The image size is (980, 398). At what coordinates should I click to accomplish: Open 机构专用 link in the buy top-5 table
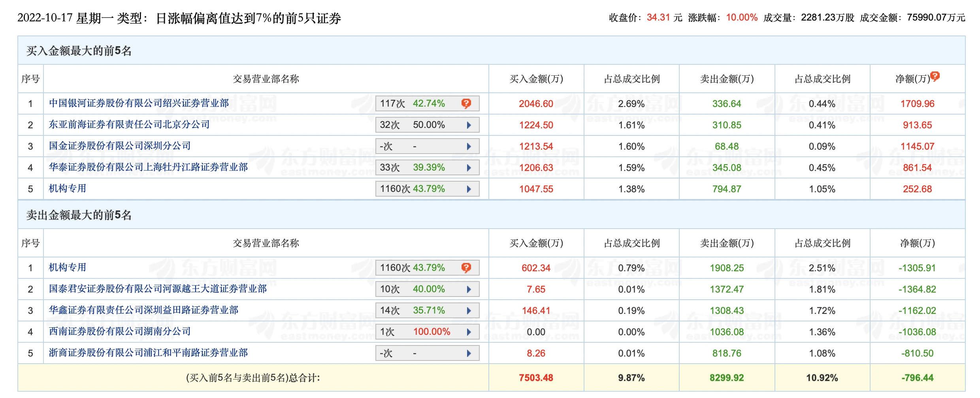[x=68, y=189]
